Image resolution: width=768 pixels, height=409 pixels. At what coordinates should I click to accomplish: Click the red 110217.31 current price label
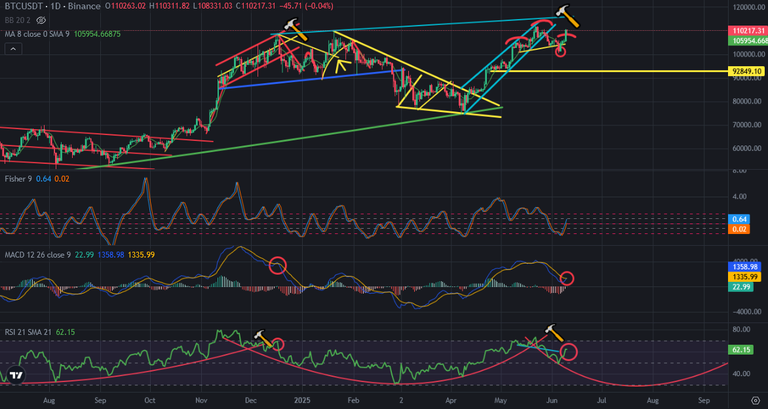[x=748, y=30]
